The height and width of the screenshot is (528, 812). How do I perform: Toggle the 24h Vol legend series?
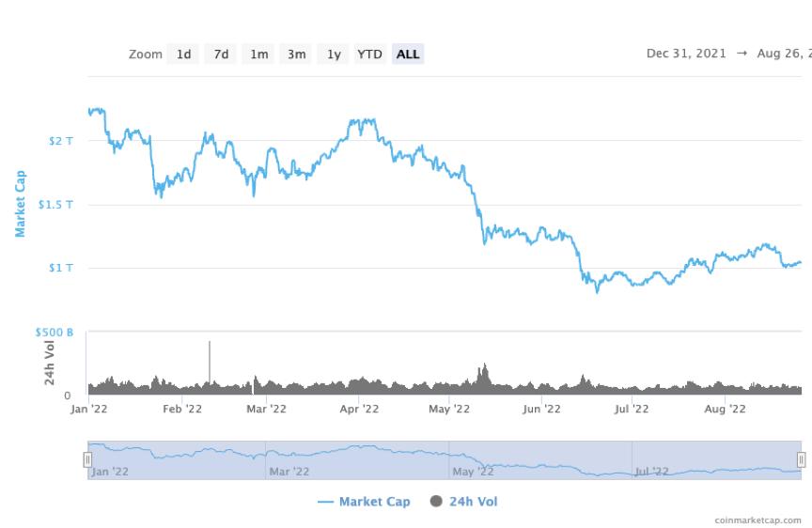(464, 501)
